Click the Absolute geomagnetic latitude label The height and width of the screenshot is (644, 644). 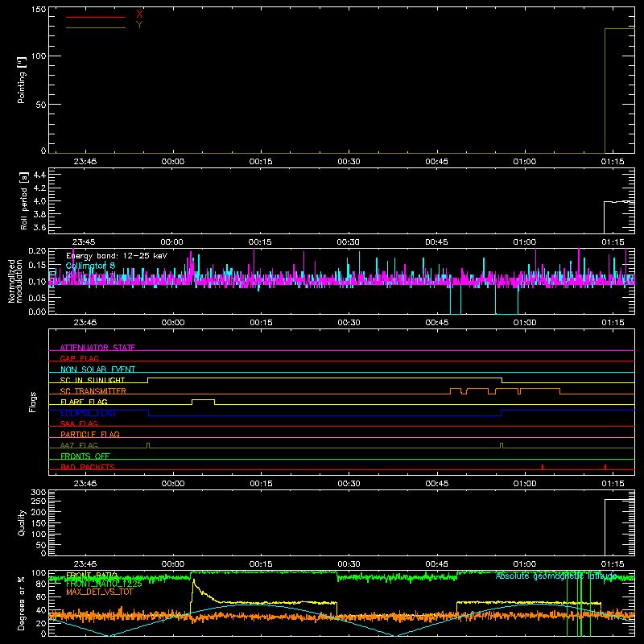click(556, 576)
